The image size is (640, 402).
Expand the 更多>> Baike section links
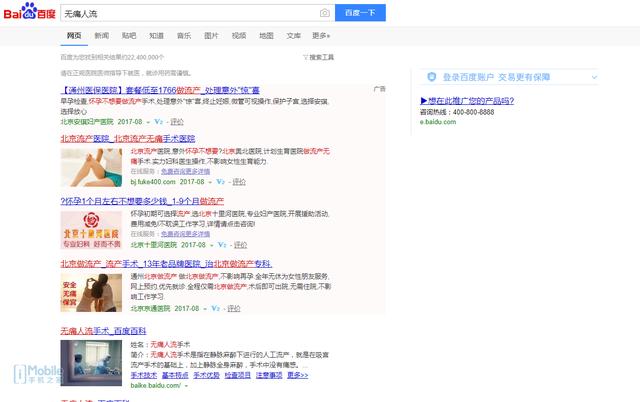tap(297, 375)
